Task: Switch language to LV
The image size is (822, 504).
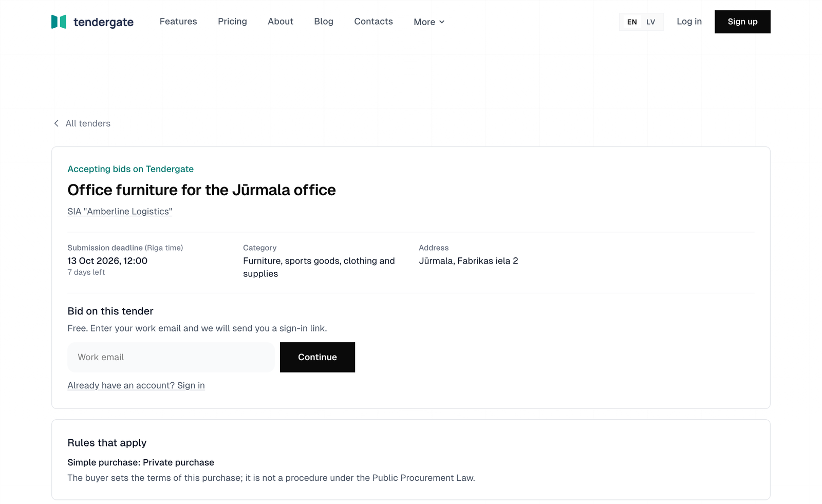Action: [651, 22]
